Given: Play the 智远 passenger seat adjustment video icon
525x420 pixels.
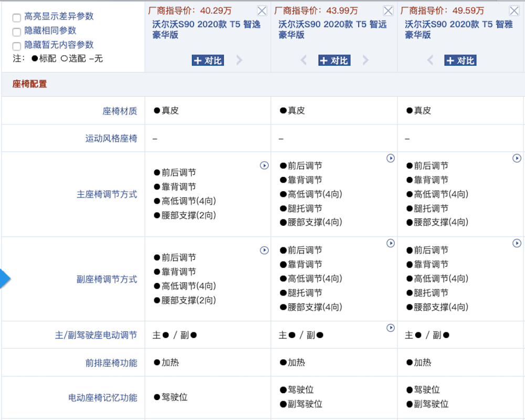Looking at the screenshot, I should pyautogui.click(x=391, y=243).
